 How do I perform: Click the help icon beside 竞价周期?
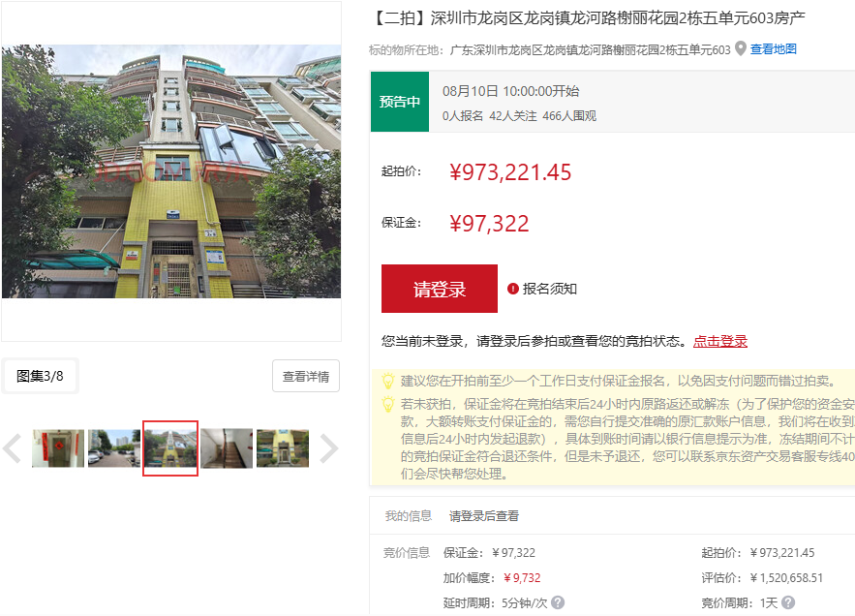788,602
